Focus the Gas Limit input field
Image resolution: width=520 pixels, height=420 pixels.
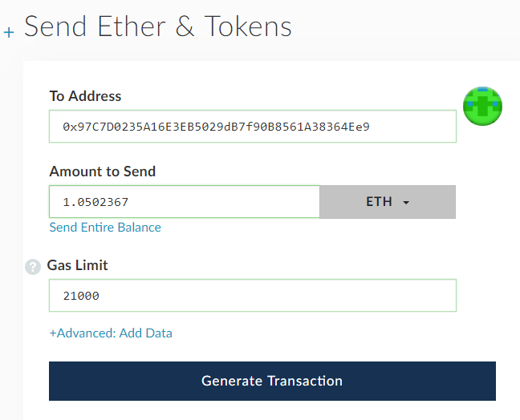click(x=253, y=296)
